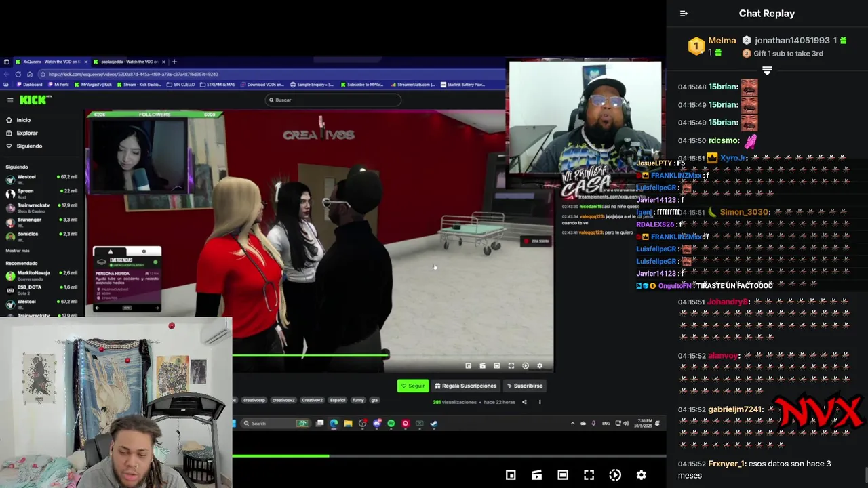868x488 pixels.
Task: Open Steam in the taskbar
Action: [434, 424]
